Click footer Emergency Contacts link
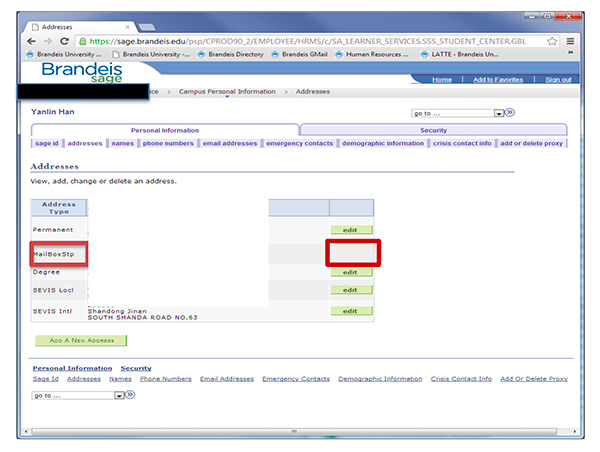Viewport: 600px width, 452px height. [x=296, y=379]
